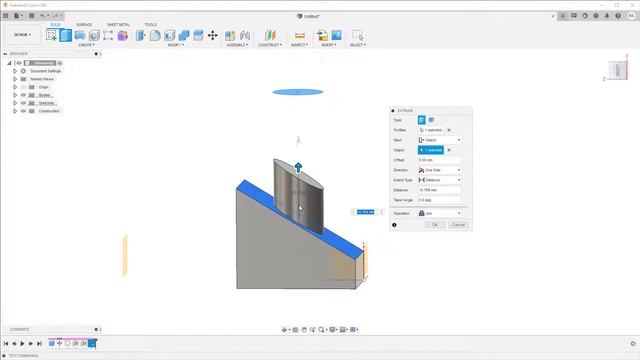This screenshot has height=360, width=640.
Task: Select the standard Extrude type
Action: click(422, 120)
